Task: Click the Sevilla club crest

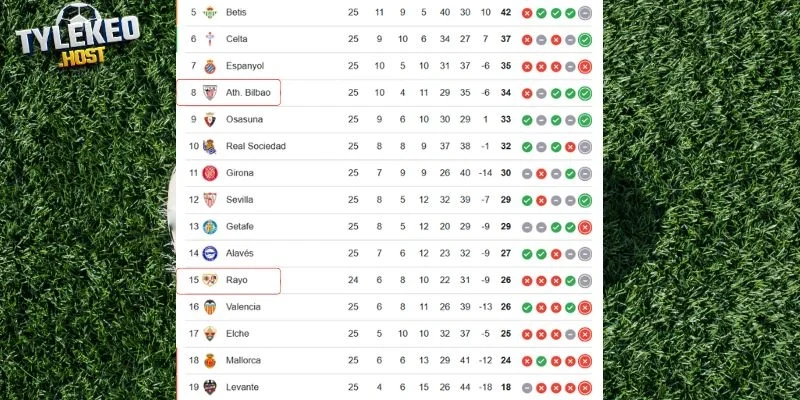Action: pos(210,200)
